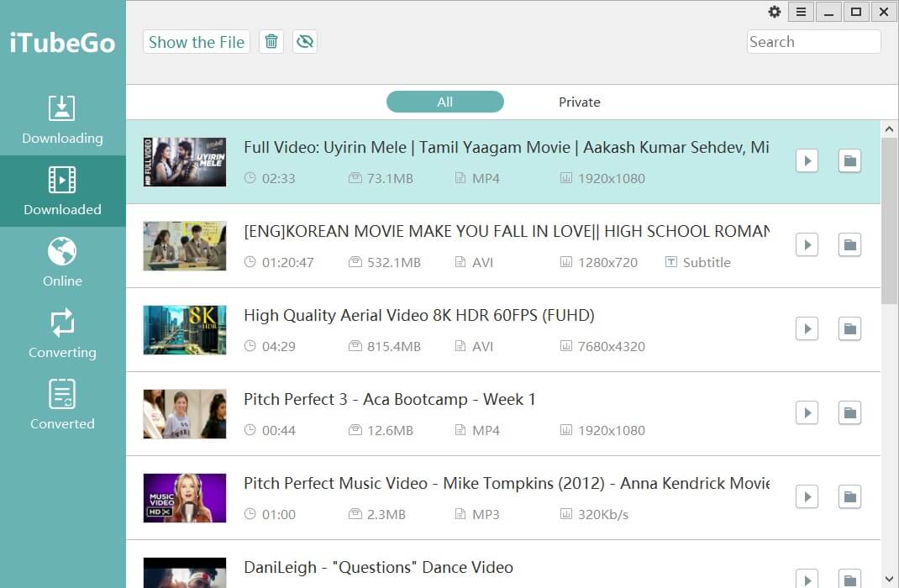Screen dimensions: 899x588
Task: Click the scrollbar up arrow
Action: pos(889,129)
